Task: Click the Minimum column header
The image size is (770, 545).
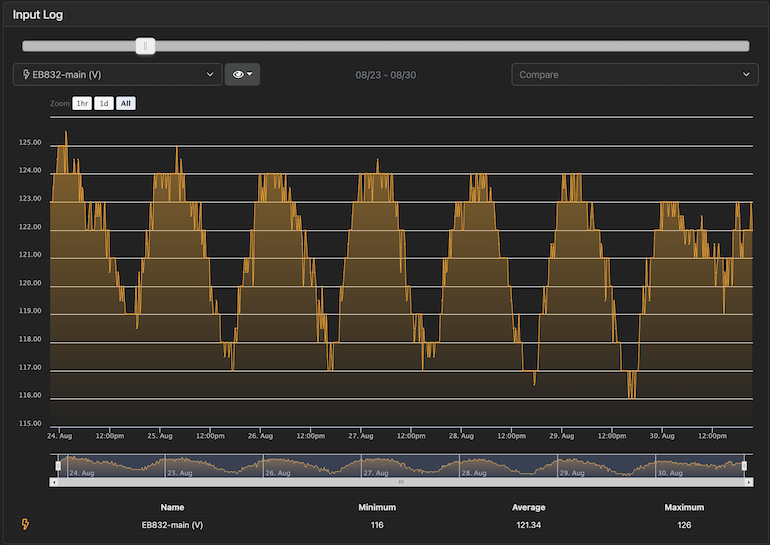Action: point(377,507)
